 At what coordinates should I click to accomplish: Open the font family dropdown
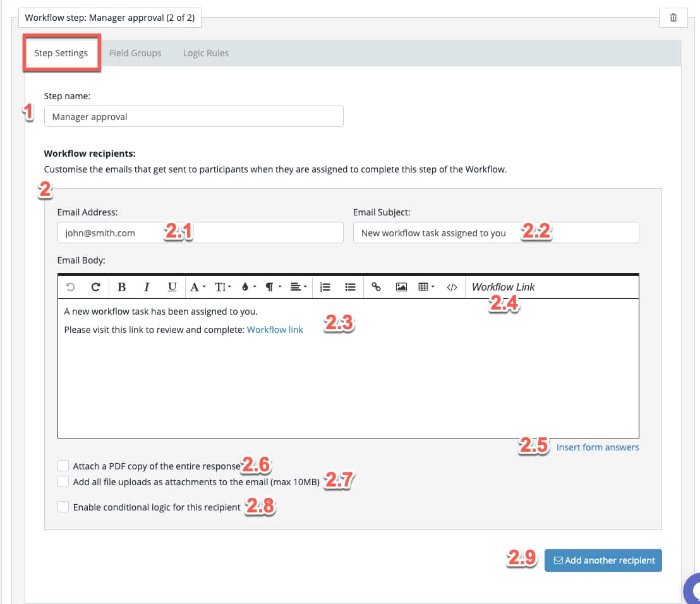click(x=197, y=287)
